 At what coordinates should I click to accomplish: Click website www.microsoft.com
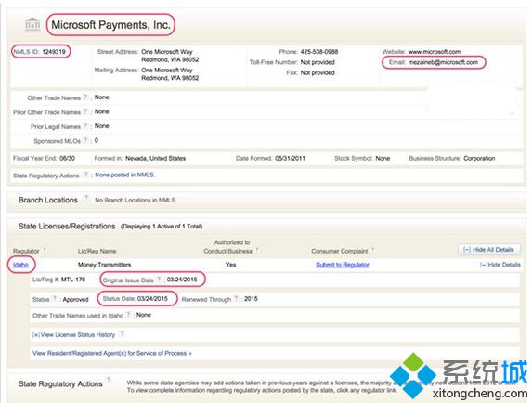[x=435, y=52]
